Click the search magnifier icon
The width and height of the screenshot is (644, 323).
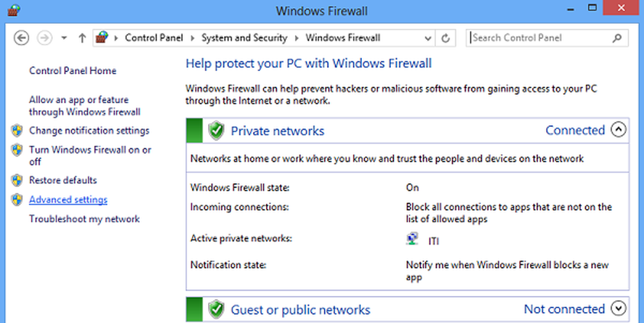pyautogui.click(x=617, y=38)
